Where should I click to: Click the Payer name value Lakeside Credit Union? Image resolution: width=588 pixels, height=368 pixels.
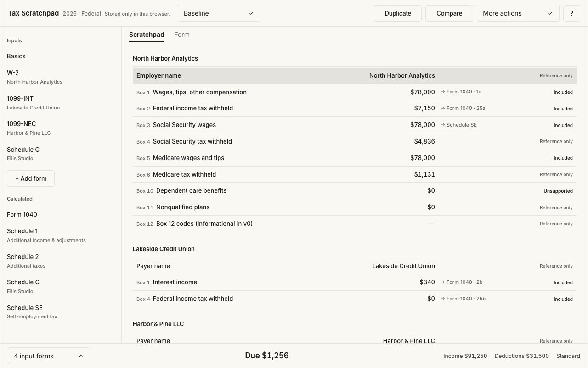[x=403, y=266]
